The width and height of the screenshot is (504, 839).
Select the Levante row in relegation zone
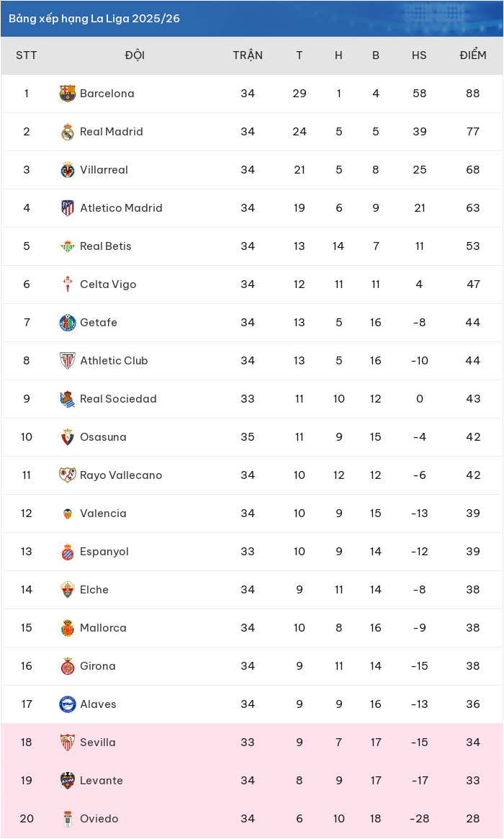[x=252, y=781]
